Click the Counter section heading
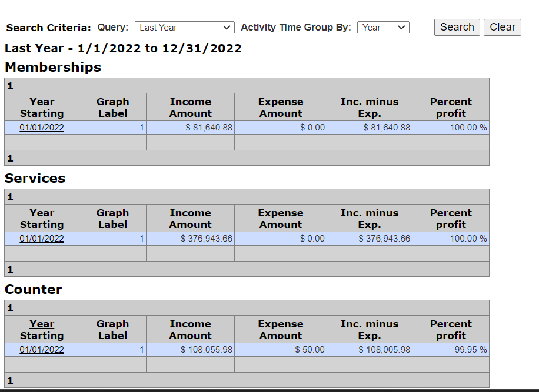The image size is (539, 392). tap(33, 289)
